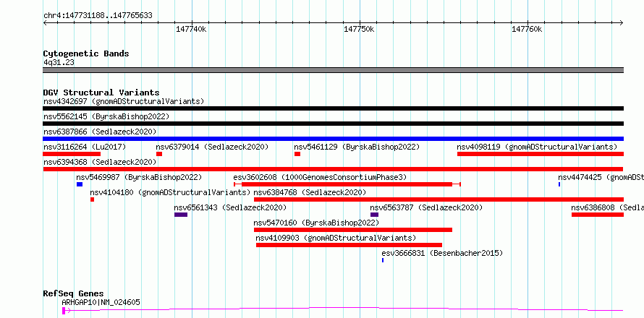Image resolution: width=644 pixels, height=318 pixels.
Task: Click the 147760k ruler tick label
Action: coord(527,29)
